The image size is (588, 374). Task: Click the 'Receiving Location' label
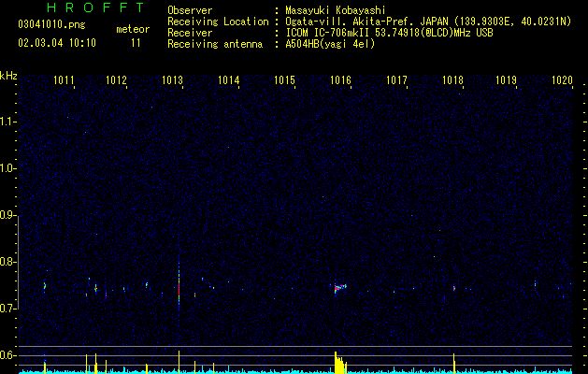(x=218, y=22)
